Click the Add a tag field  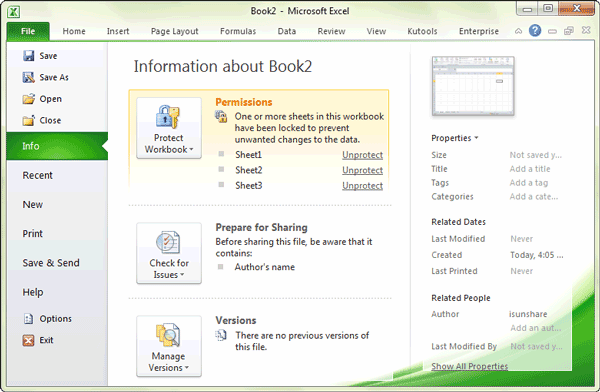click(528, 183)
